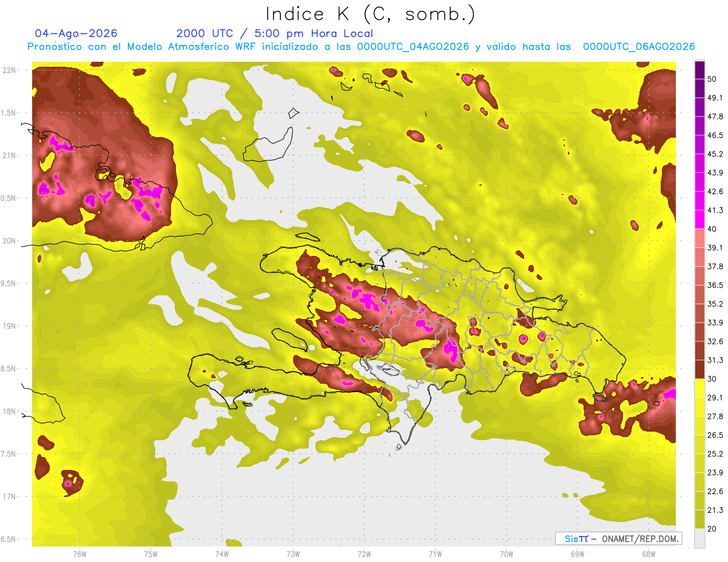
Task: Click the '35.2' color bar value
Action: click(x=715, y=304)
